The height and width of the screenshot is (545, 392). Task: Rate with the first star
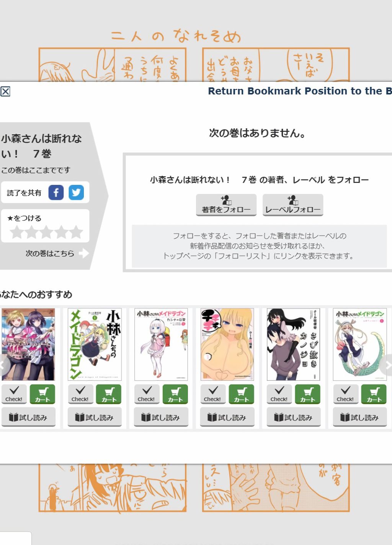16,232
